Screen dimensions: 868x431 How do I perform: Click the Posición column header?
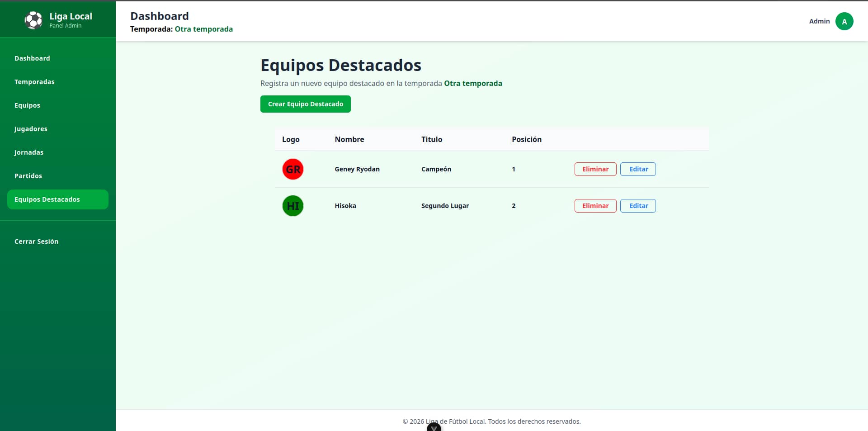pyautogui.click(x=527, y=139)
